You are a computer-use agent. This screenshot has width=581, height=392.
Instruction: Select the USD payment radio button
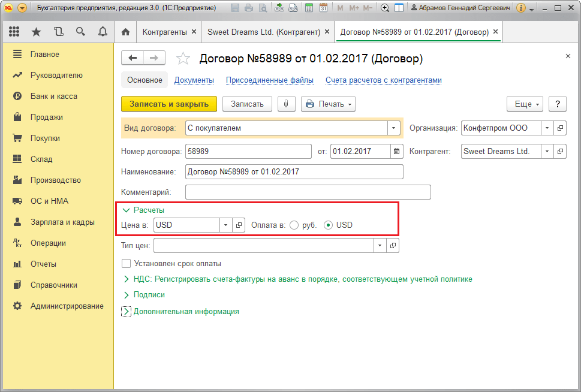tap(329, 225)
